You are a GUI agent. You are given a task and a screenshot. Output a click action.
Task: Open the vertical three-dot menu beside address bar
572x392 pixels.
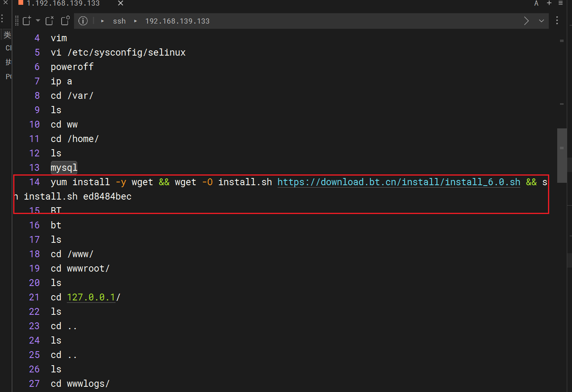click(x=557, y=21)
